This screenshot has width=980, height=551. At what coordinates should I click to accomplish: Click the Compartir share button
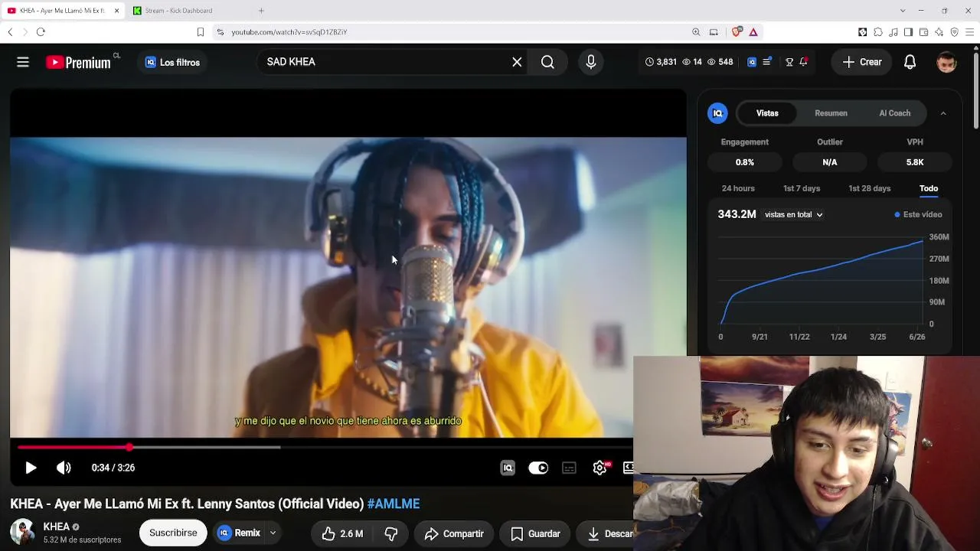(x=454, y=533)
